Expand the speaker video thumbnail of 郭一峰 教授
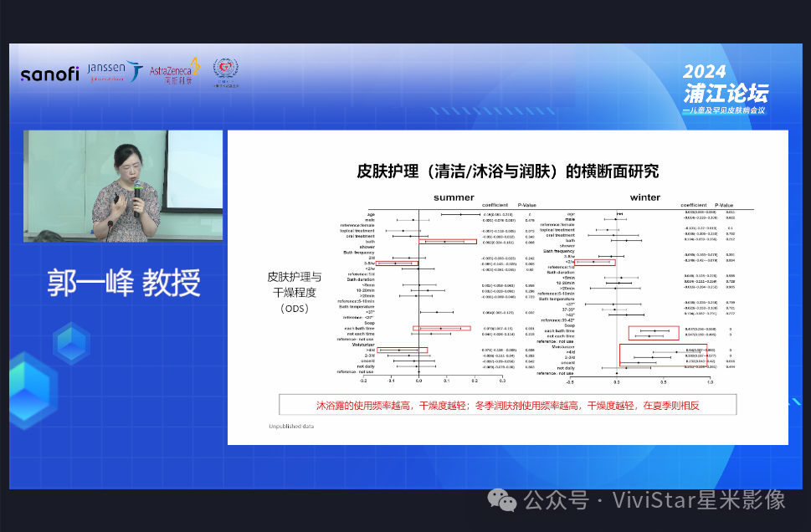Image resolution: width=811 pixels, height=532 pixels. (x=122, y=186)
